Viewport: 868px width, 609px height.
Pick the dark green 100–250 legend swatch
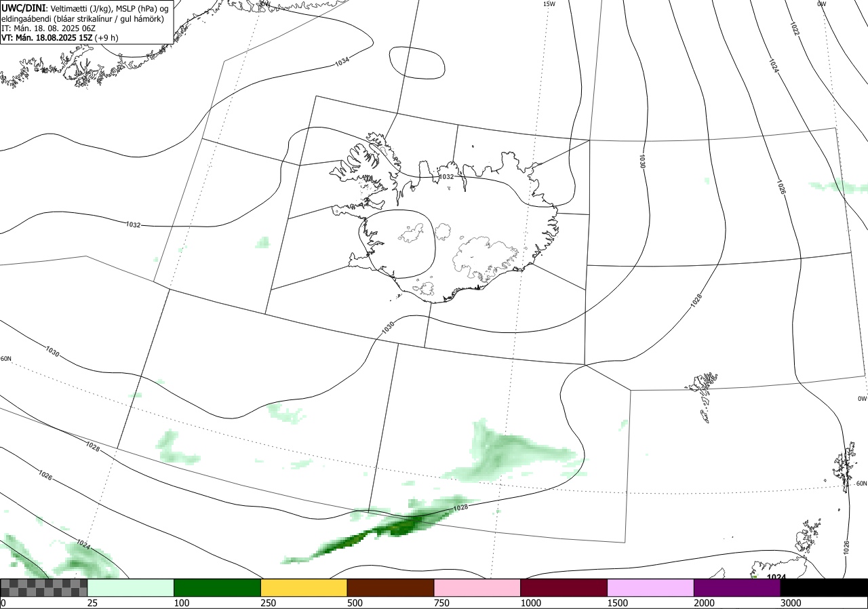(218, 587)
